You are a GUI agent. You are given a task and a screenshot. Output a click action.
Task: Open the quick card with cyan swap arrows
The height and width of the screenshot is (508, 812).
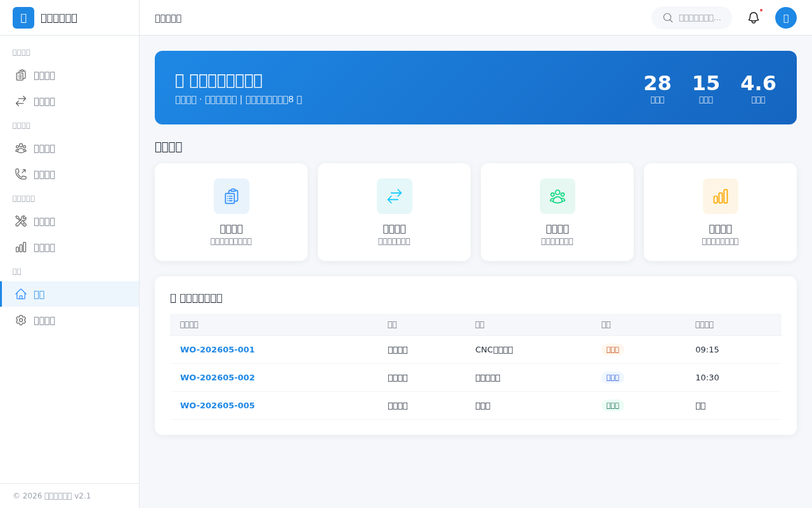pos(394,212)
